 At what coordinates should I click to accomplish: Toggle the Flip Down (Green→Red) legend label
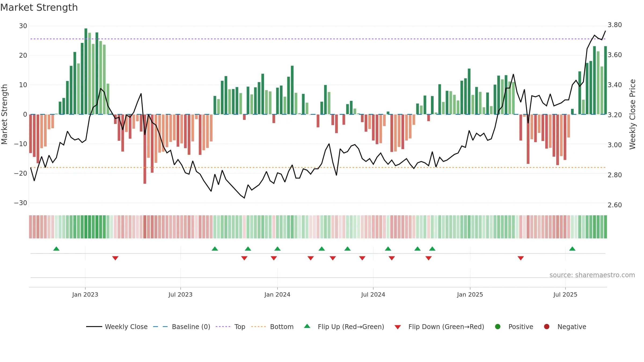point(446,327)
